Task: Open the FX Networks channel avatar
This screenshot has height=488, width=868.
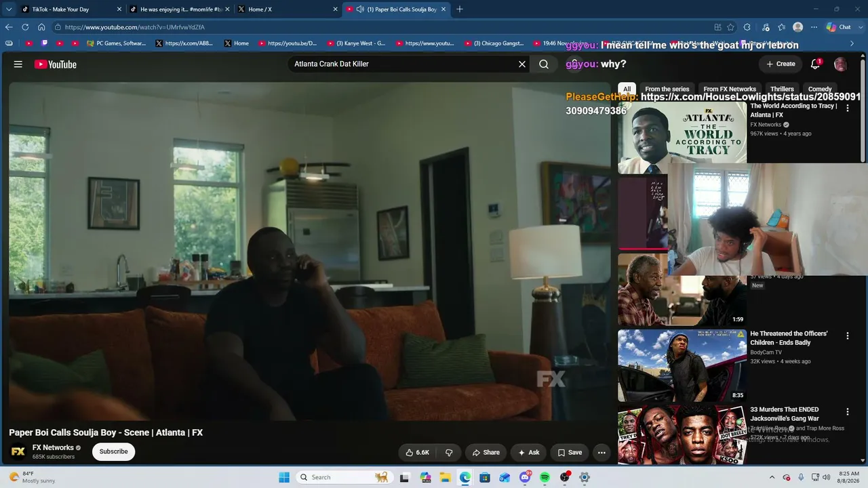Action: tap(18, 451)
